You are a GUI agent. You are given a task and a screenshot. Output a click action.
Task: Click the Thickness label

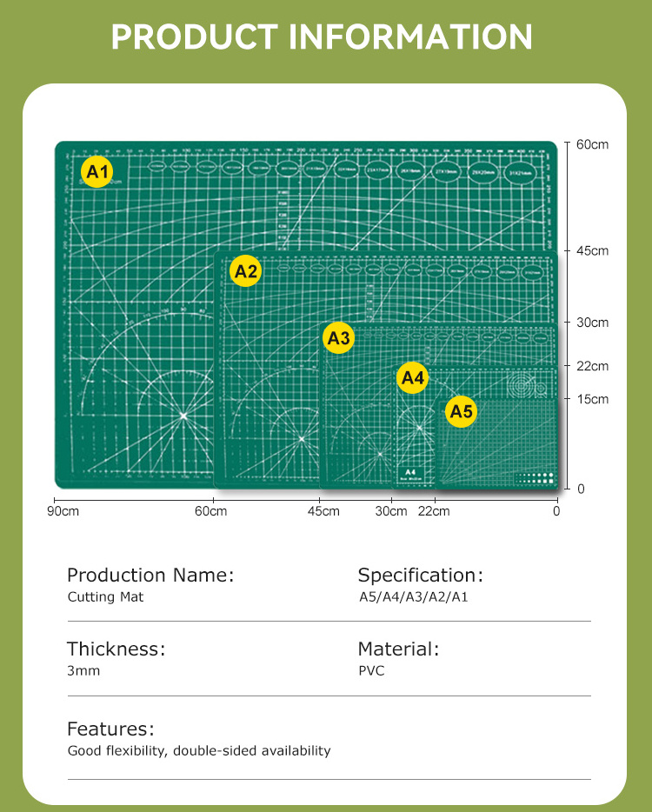coord(116,649)
